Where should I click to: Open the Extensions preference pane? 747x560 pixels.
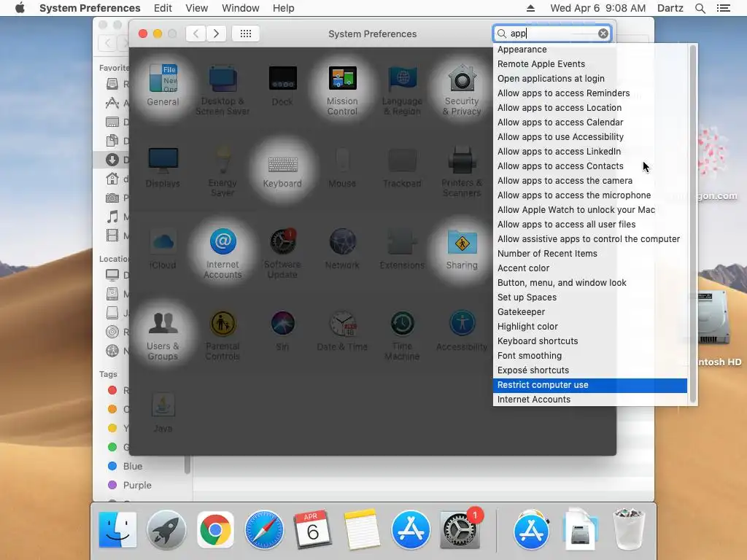coord(402,249)
